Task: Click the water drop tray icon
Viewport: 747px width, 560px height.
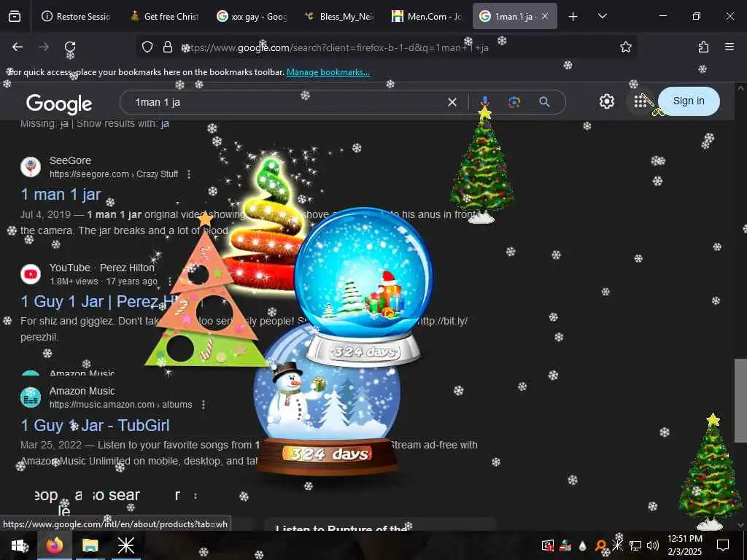Action: point(582,545)
